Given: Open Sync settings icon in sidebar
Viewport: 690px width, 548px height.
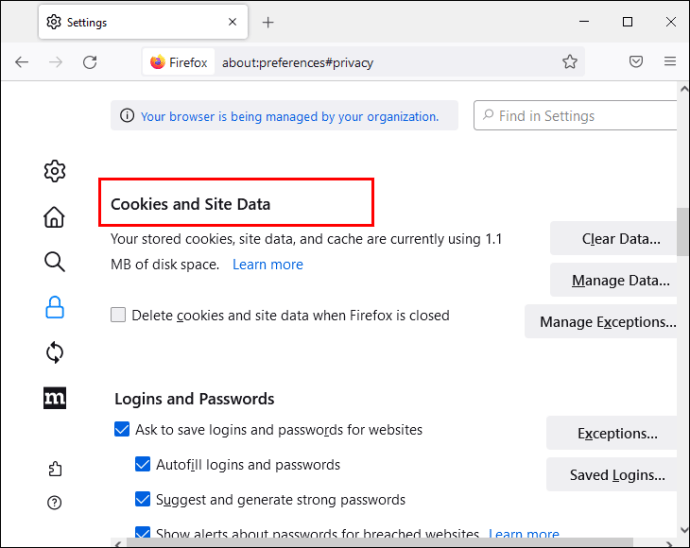Looking at the screenshot, I should tap(55, 353).
